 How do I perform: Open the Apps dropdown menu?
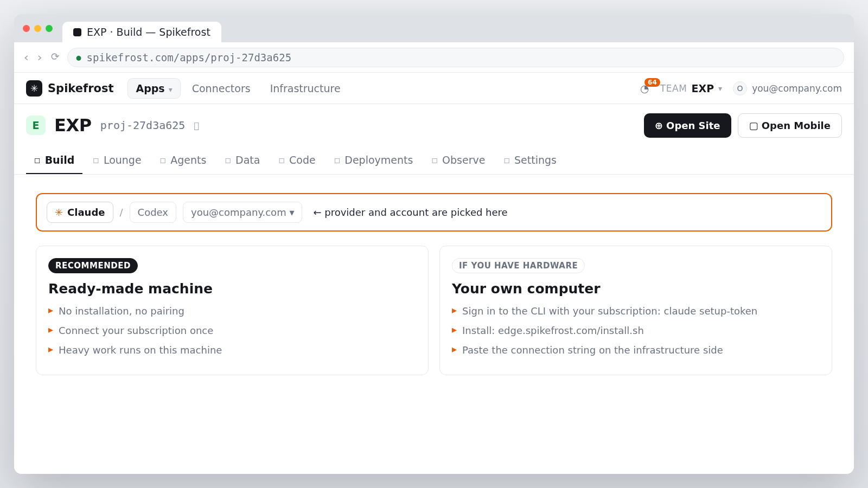154,88
